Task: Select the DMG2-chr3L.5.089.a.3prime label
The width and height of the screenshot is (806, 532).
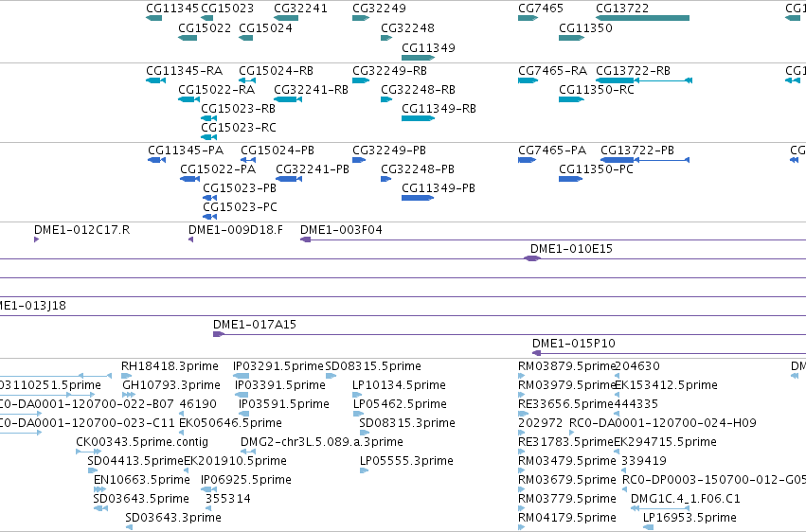Action: click(322, 442)
